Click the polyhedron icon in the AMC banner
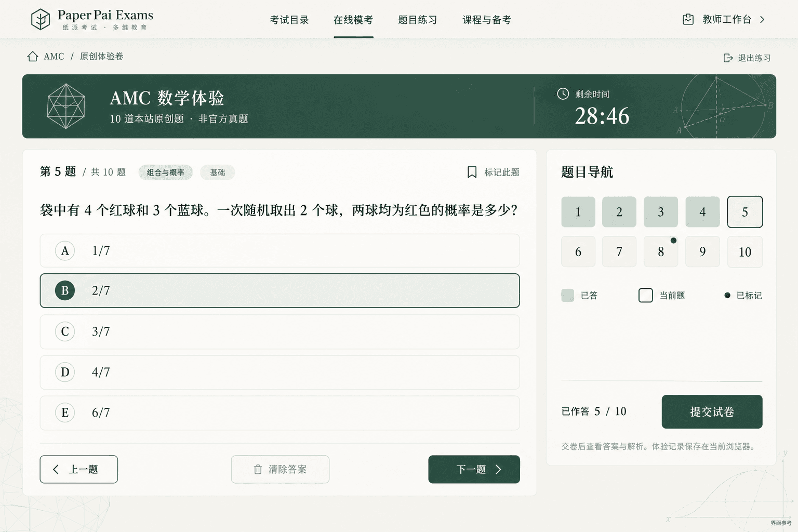Viewport: 798px width, 532px height. coord(66,106)
